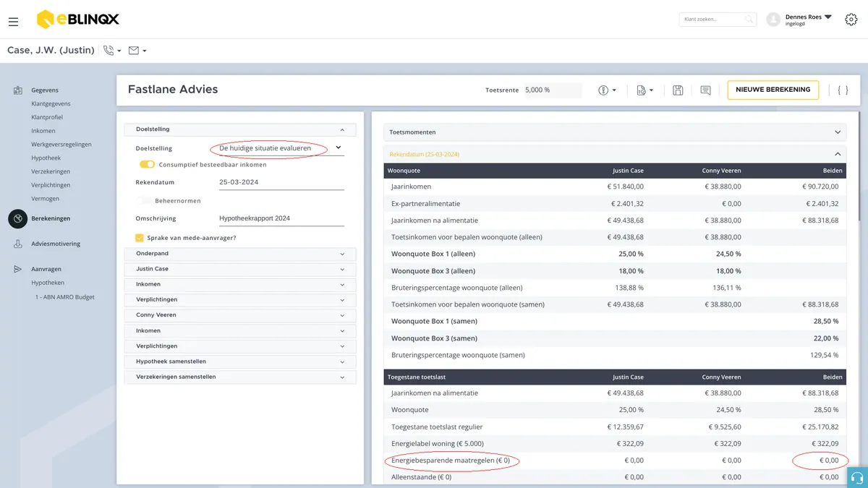Viewport: 868px width, 488px height.
Task: Open the Doelstelling dropdown selection
Action: click(281, 148)
